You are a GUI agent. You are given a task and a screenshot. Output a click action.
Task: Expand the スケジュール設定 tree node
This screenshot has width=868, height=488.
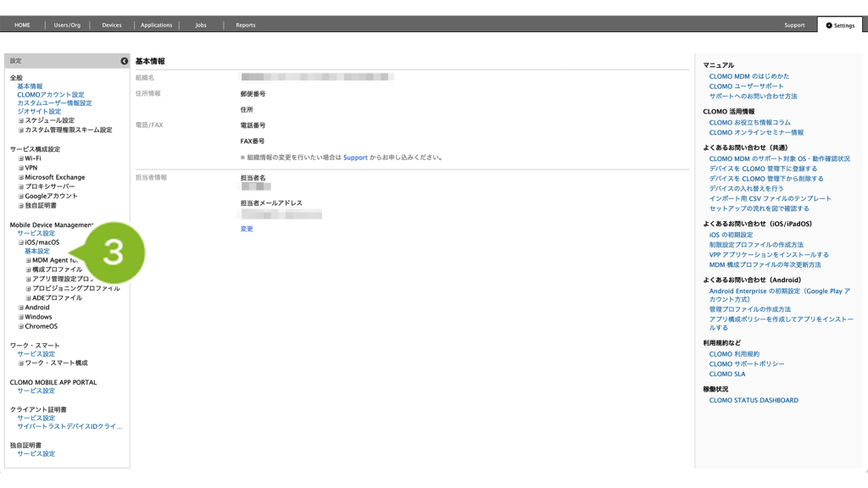pyautogui.click(x=21, y=121)
